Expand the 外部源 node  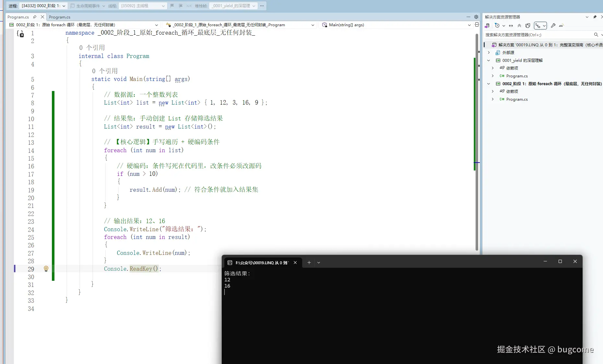pos(489,52)
